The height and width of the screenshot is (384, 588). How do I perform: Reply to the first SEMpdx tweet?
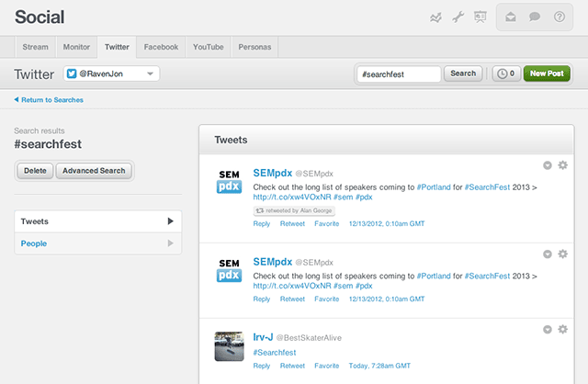click(x=261, y=223)
